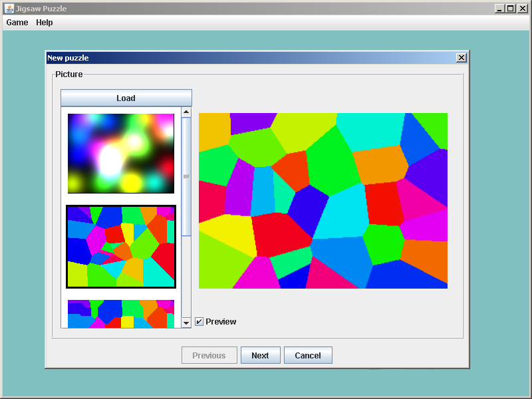Select the partially visible bottom thumbnail
Image resolution: width=532 pixels, height=399 pixels.
pyautogui.click(x=120, y=314)
